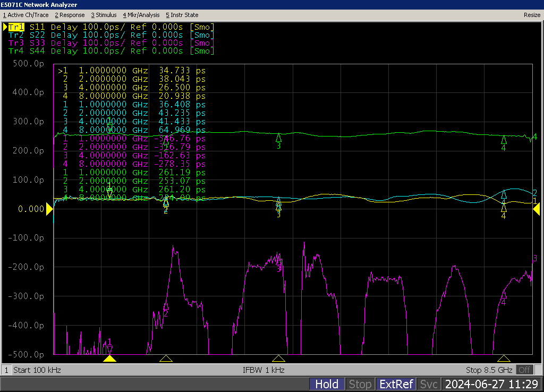Select marker 4 on the green S44 trace

(x=504, y=140)
